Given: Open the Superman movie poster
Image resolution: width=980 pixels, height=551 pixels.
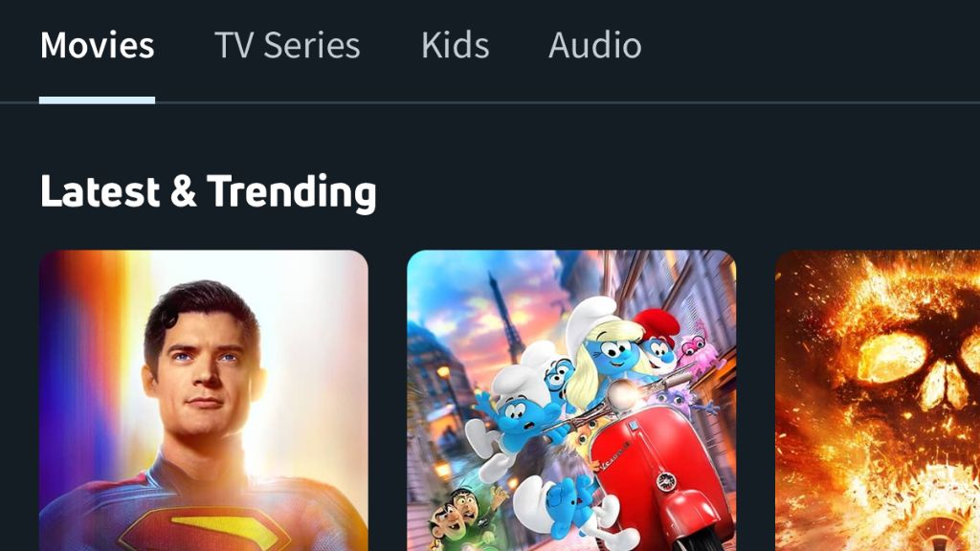Looking at the screenshot, I should point(203,400).
